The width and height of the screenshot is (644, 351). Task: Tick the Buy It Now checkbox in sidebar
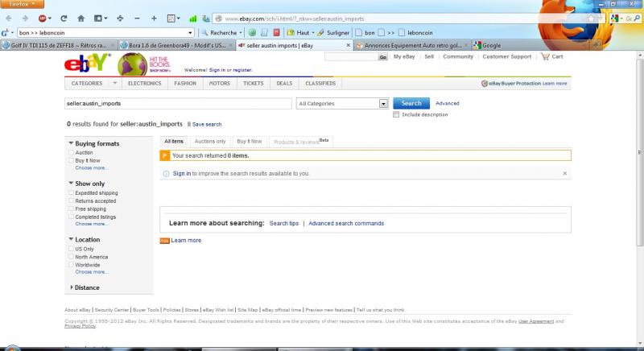(71, 160)
